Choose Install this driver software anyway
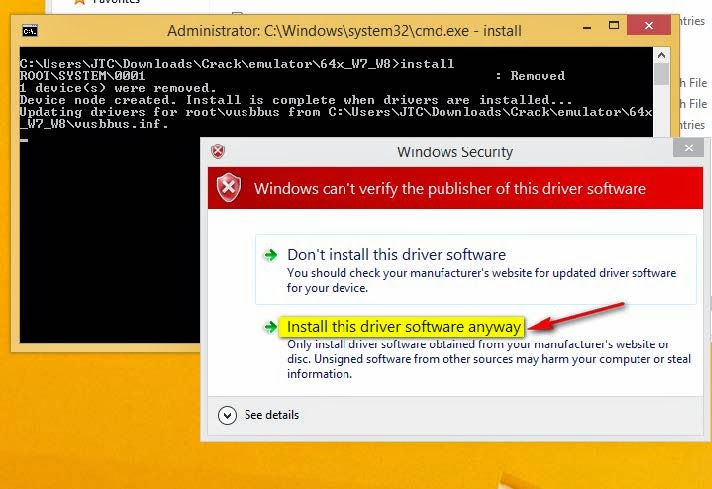712x489 pixels. tap(404, 326)
